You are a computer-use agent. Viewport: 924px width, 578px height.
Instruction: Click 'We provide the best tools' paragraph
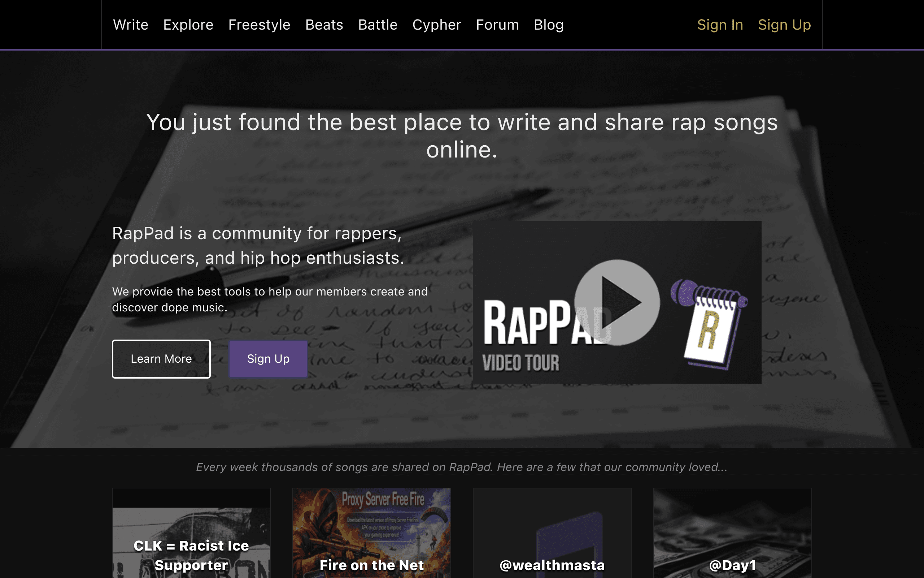270,299
